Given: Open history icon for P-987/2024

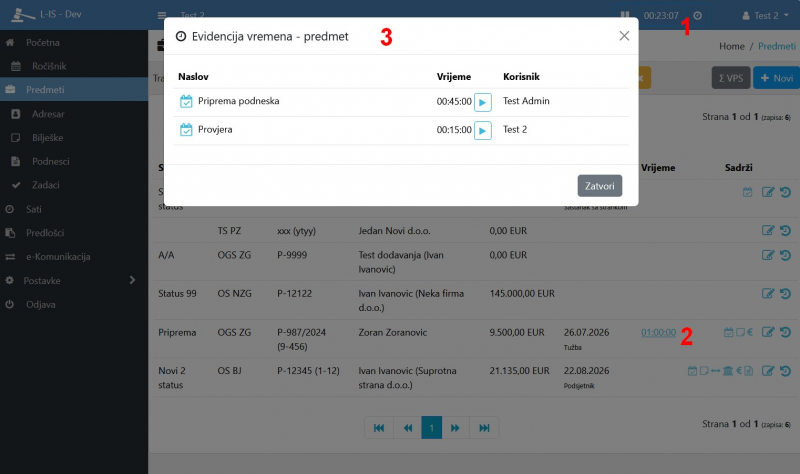Looking at the screenshot, I should point(786,332).
